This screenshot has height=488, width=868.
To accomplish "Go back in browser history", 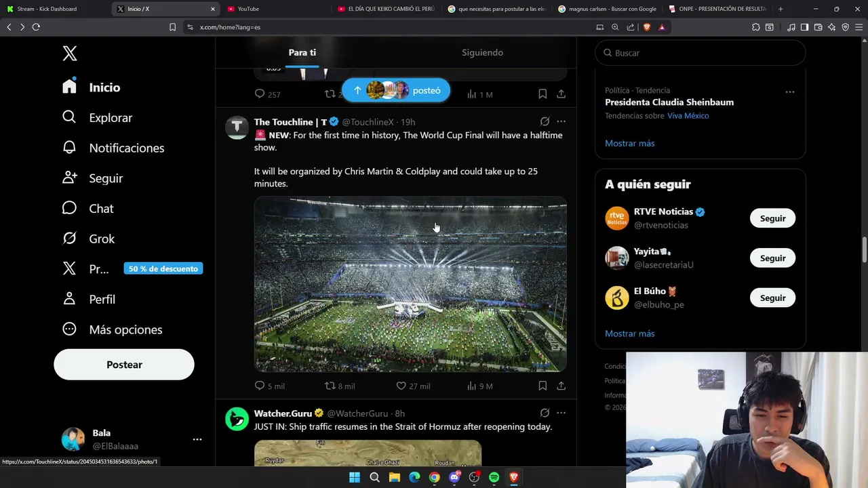I will (9, 27).
